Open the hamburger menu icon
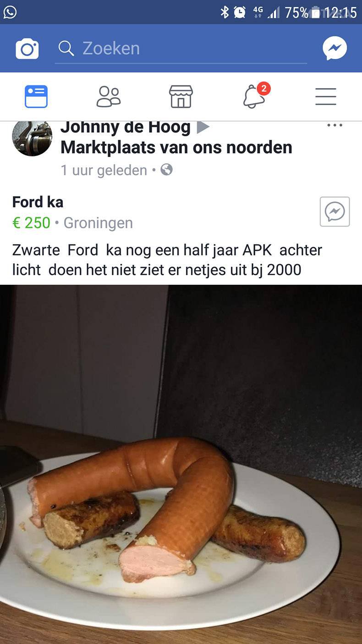 (x=326, y=96)
